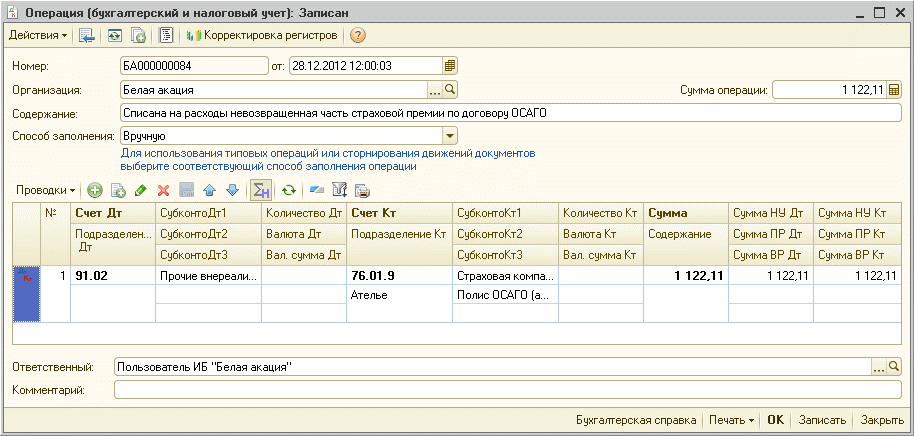Screen dimensions: 914x436
Task: Toggle the sum ΣН mode button
Action: [x=261, y=190]
